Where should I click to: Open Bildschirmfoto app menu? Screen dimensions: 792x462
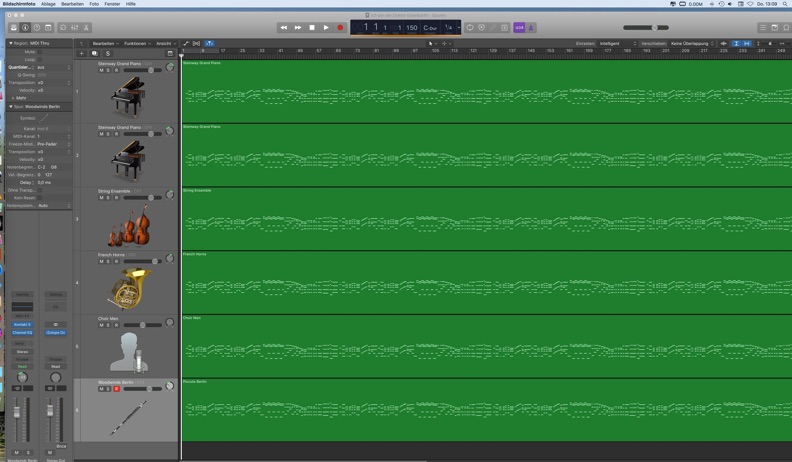19,4
